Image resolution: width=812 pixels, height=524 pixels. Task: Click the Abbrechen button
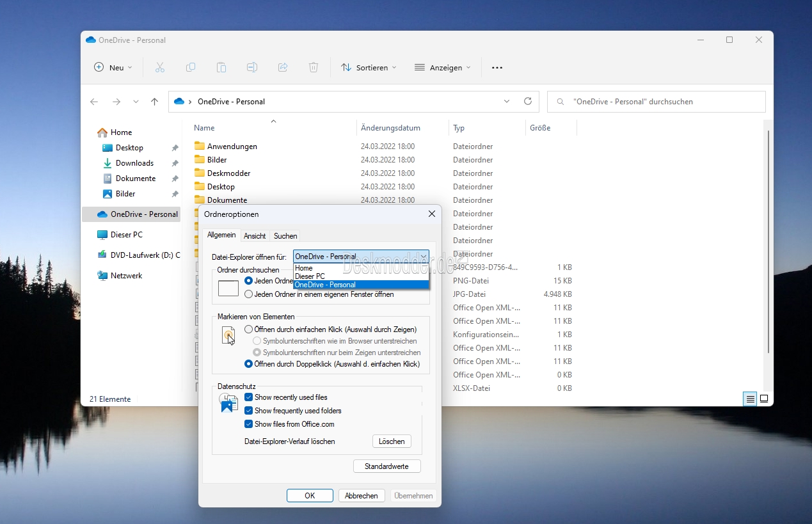tap(362, 496)
